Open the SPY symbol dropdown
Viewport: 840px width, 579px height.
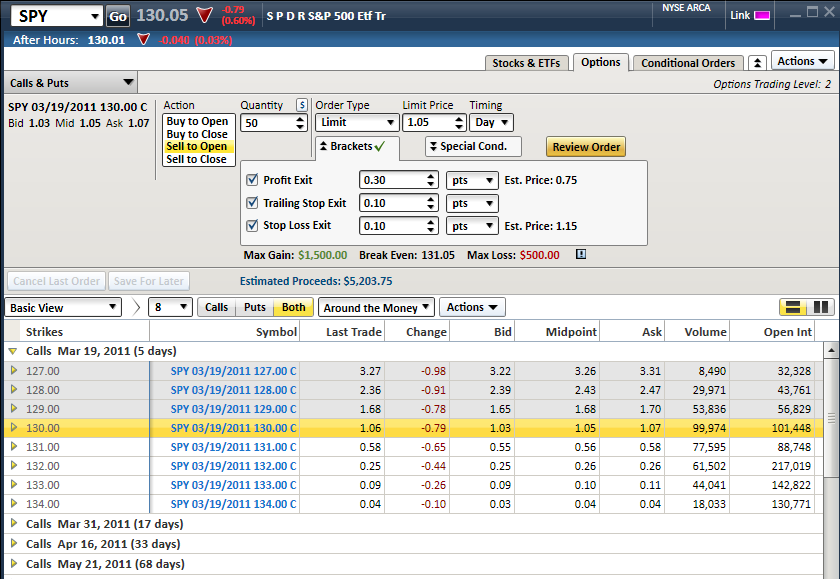tap(95, 17)
